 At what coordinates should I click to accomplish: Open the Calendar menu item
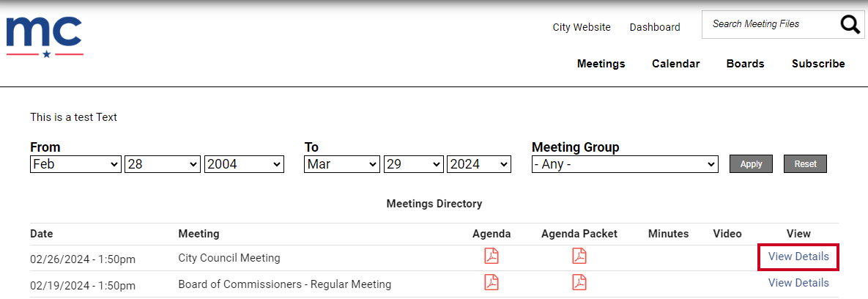[x=676, y=64]
